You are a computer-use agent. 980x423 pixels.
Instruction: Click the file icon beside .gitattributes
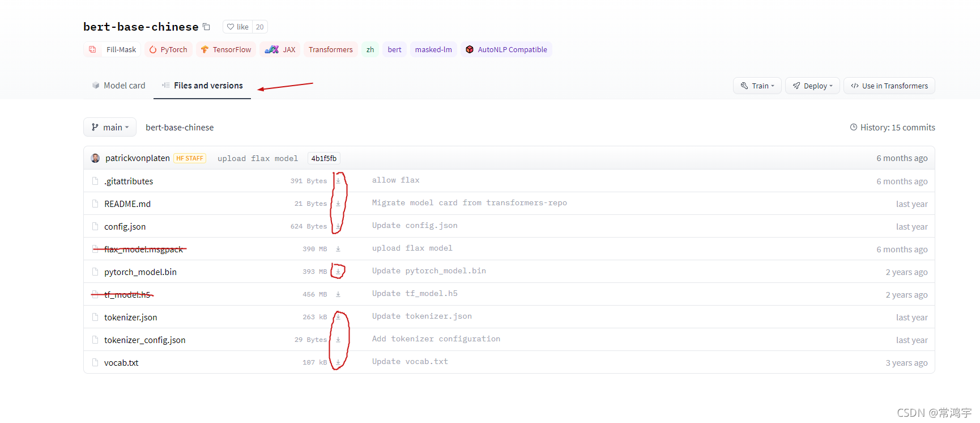pyautogui.click(x=95, y=181)
